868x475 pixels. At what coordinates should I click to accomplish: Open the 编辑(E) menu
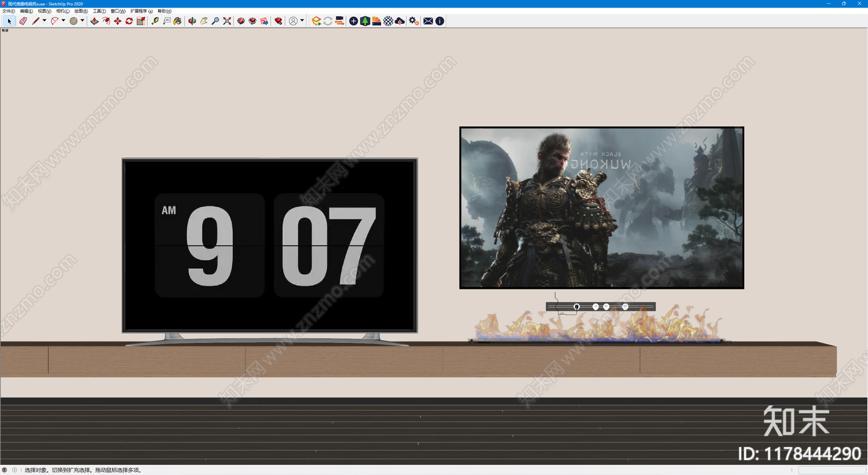[x=27, y=11]
